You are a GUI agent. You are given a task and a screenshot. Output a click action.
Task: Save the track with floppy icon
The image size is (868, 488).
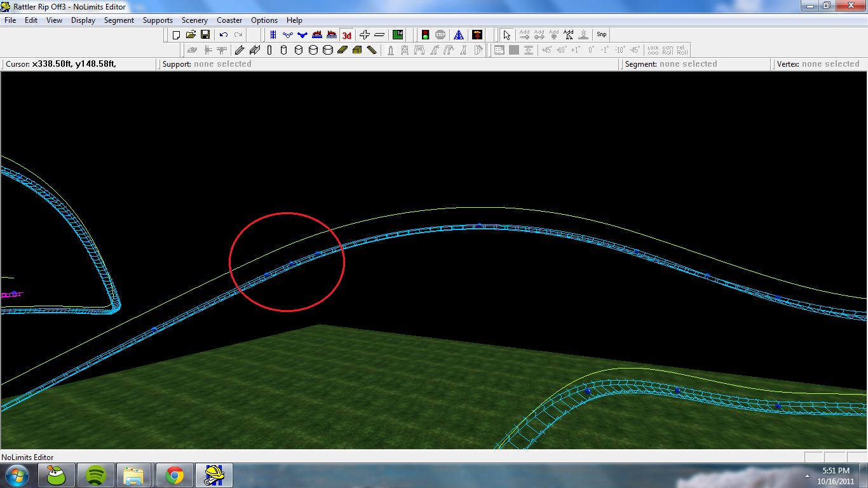(x=205, y=35)
